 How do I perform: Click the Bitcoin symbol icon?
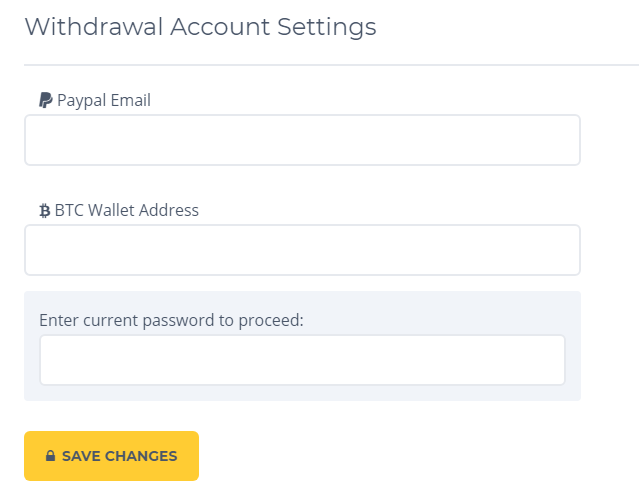pyautogui.click(x=44, y=211)
